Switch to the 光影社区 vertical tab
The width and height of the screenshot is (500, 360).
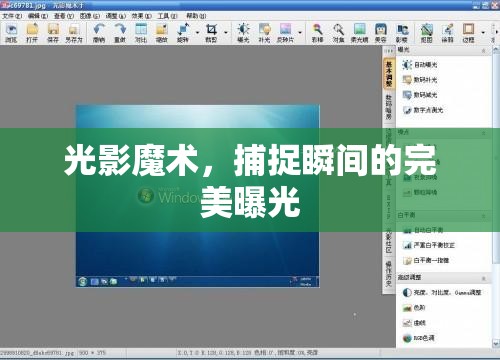point(389,240)
